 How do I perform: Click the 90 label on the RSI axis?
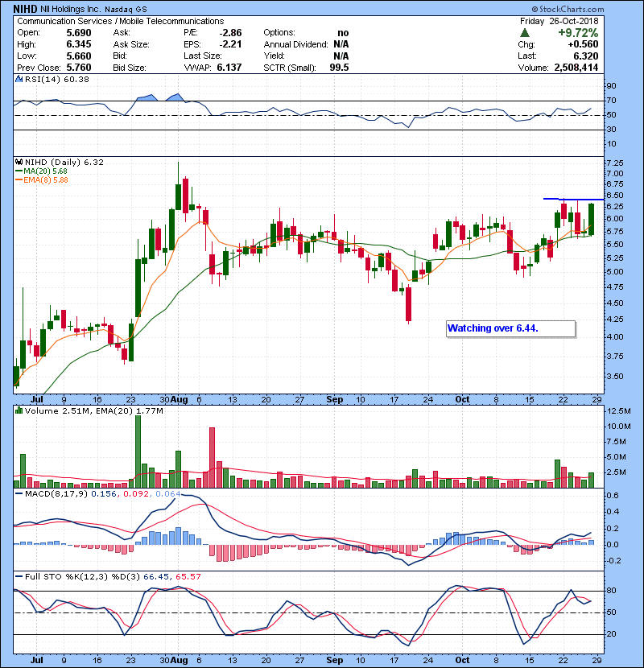point(611,86)
